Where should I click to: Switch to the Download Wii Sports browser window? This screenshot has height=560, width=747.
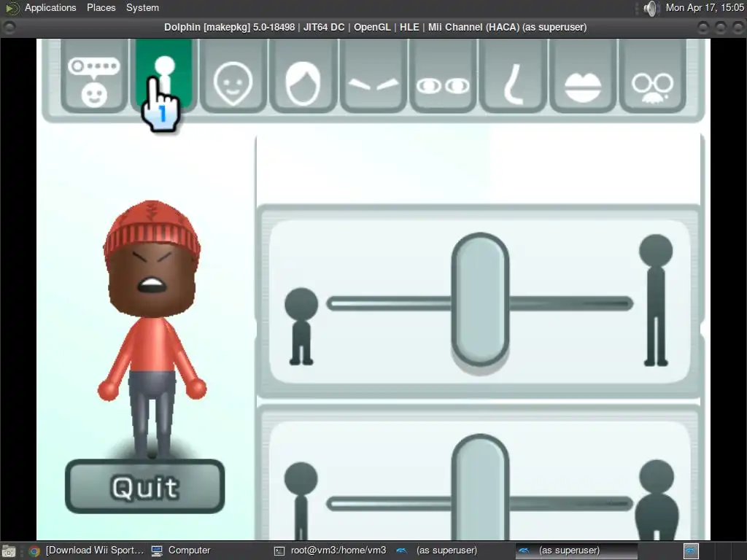(86, 551)
